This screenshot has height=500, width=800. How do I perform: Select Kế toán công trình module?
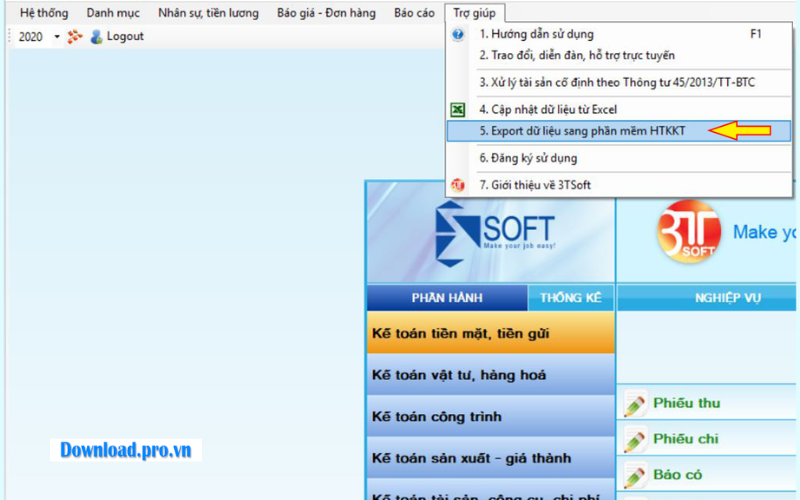(x=436, y=416)
